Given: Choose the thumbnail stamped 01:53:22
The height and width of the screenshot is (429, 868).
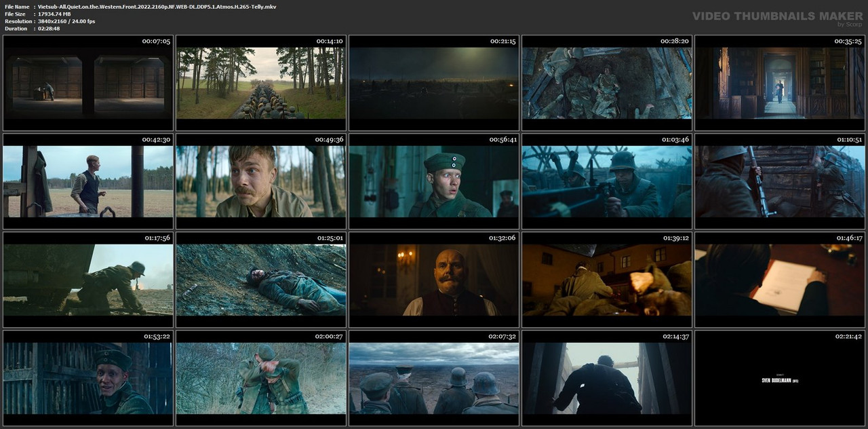Looking at the screenshot, I should pyautogui.click(x=88, y=378).
